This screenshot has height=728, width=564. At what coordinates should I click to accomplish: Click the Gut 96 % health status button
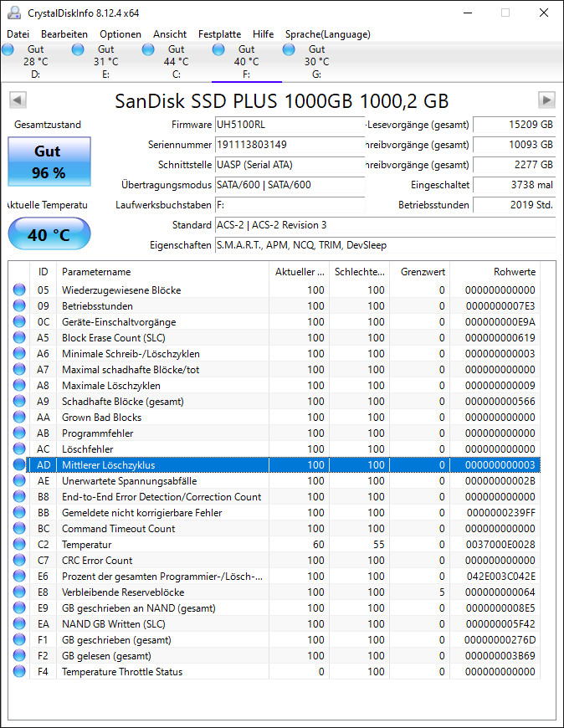click(x=49, y=161)
